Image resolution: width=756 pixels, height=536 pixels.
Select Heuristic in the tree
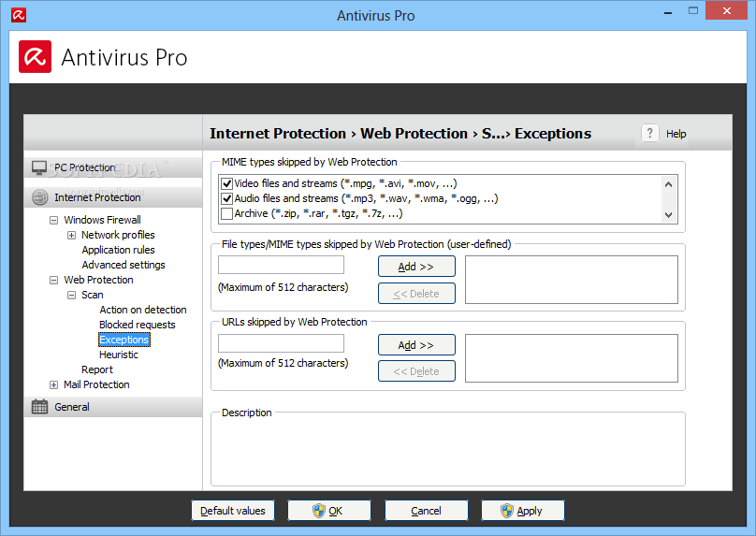[x=119, y=355]
